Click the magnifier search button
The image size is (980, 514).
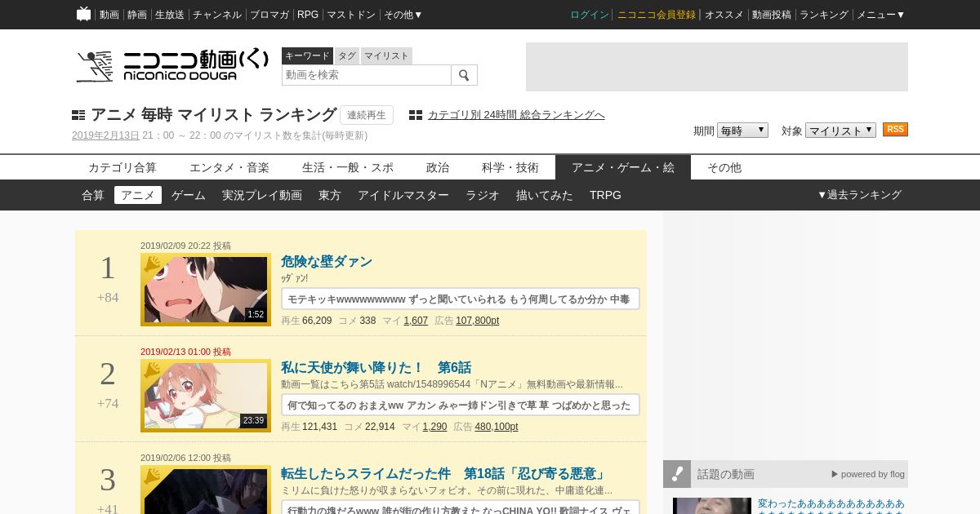(x=464, y=75)
